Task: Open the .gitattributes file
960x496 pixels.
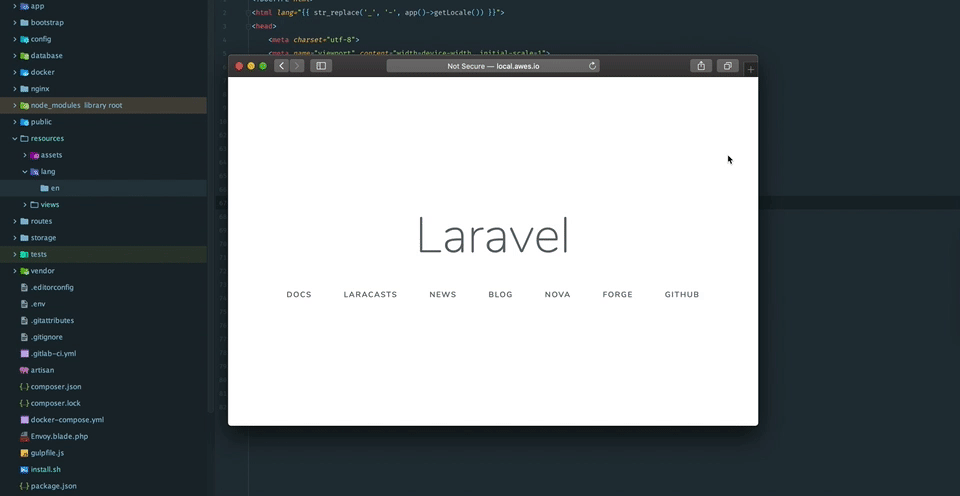Action: 52,320
